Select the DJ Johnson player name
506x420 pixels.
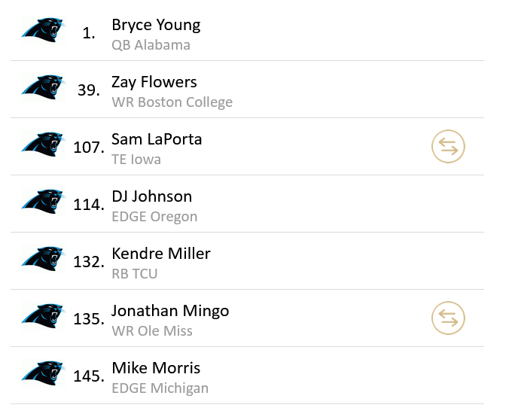point(152,196)
